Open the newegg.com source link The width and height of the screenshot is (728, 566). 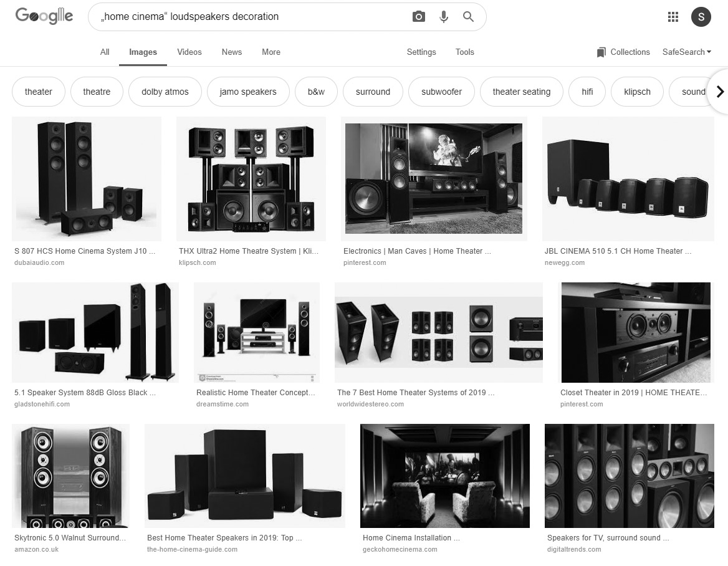565,263
